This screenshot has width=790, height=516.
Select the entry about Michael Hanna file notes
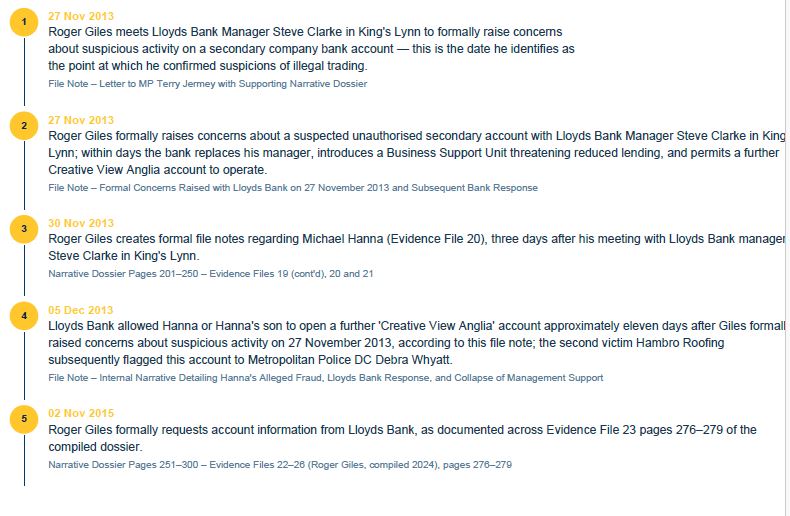417,247
